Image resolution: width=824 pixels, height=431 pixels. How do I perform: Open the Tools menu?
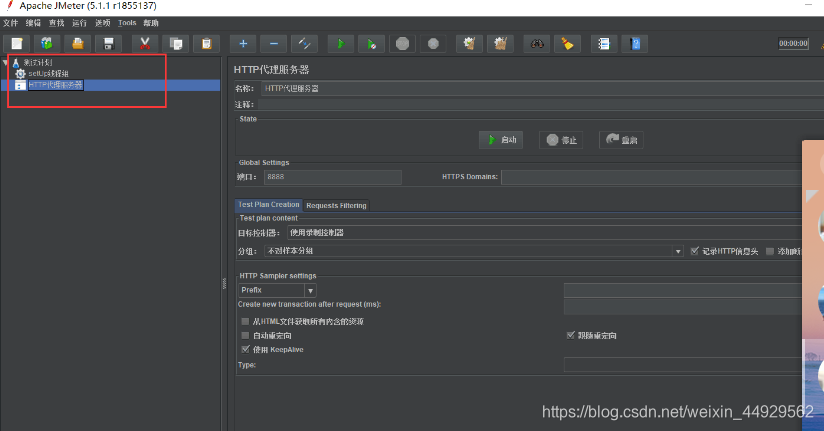click(127, 23)
